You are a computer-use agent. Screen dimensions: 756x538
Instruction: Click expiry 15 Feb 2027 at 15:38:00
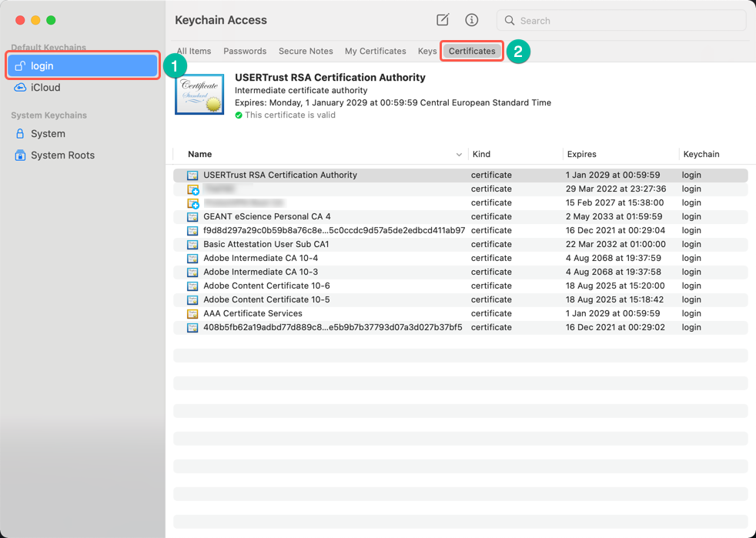615,203
